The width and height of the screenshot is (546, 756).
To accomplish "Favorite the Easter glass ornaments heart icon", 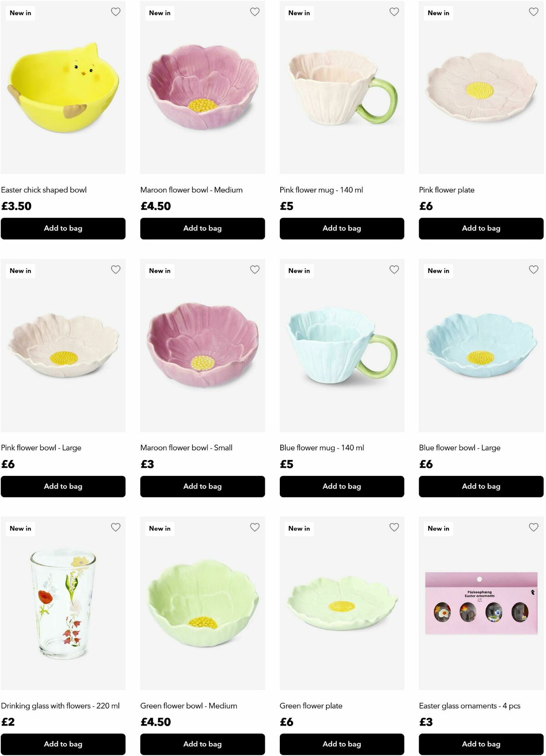I will (533, 527).
